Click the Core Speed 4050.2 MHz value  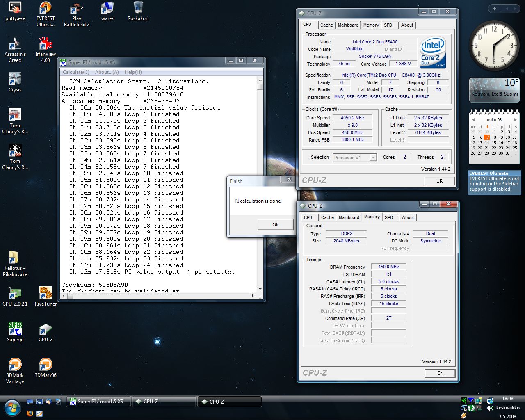point(352,118)
